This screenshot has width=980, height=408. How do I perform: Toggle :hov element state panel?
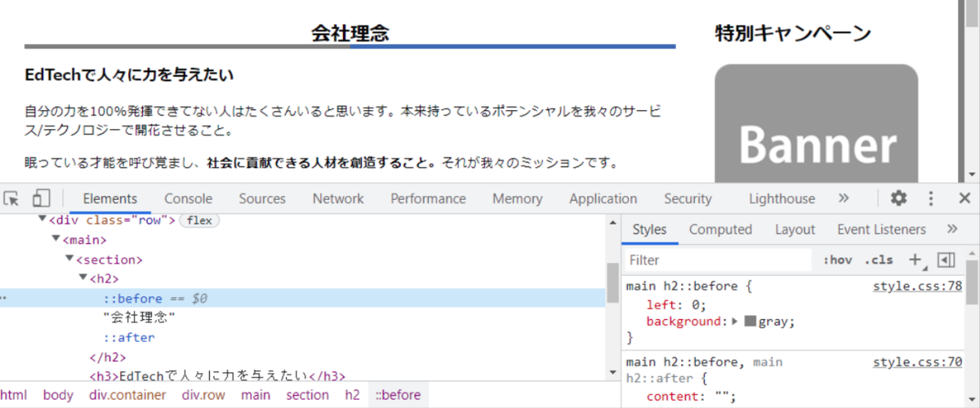tap(838, 259)
